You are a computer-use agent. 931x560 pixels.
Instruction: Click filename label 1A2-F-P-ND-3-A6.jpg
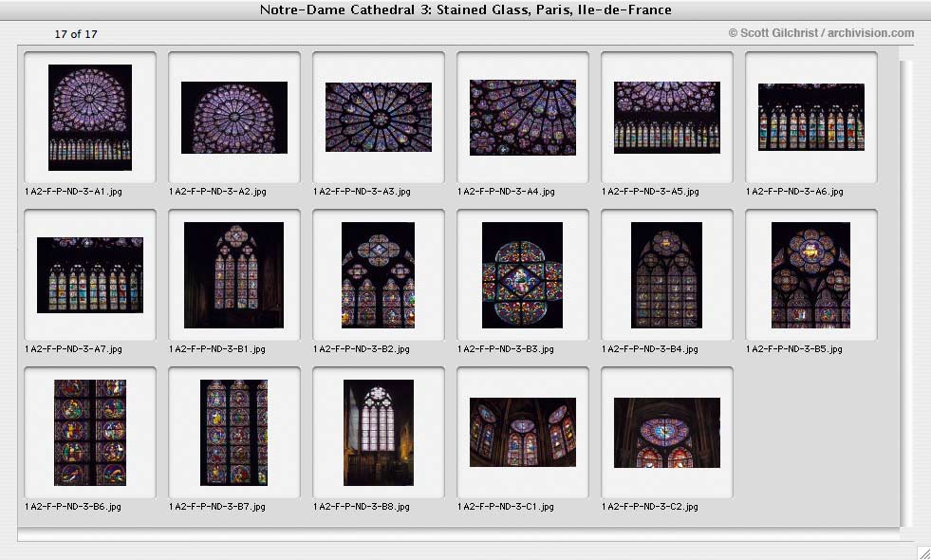[795, 192]
